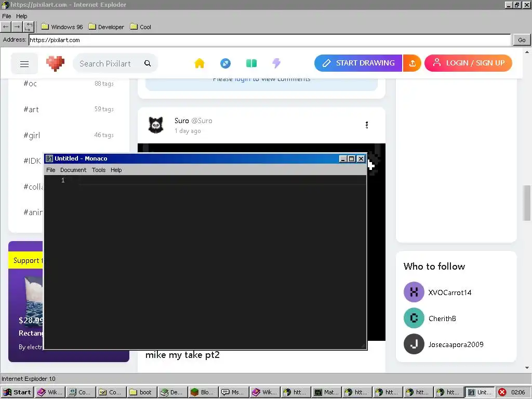Image resolution: width=532 pixels, height=399 pixels.
Task: Select the #oc tag
Action: tap(30, 84)
